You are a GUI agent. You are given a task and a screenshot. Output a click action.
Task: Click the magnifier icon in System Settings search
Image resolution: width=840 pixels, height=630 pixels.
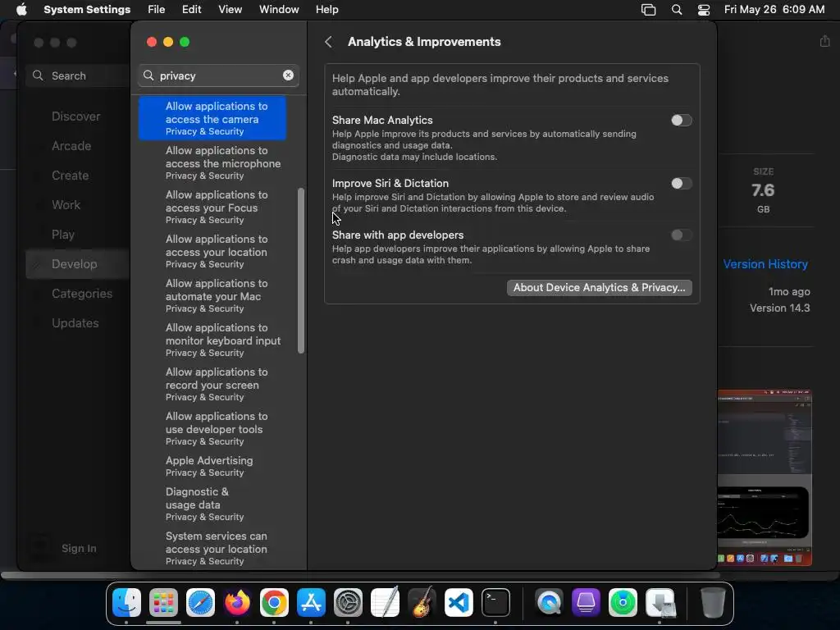149,75
